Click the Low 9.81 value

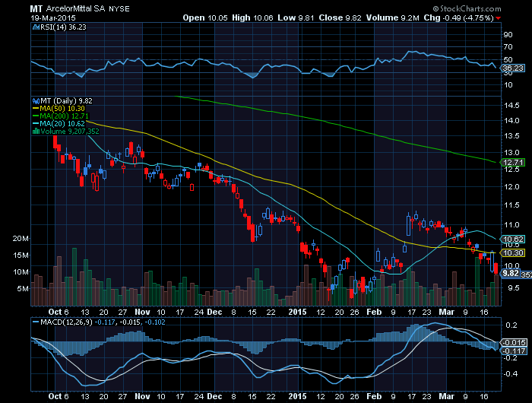click(296, 17)
